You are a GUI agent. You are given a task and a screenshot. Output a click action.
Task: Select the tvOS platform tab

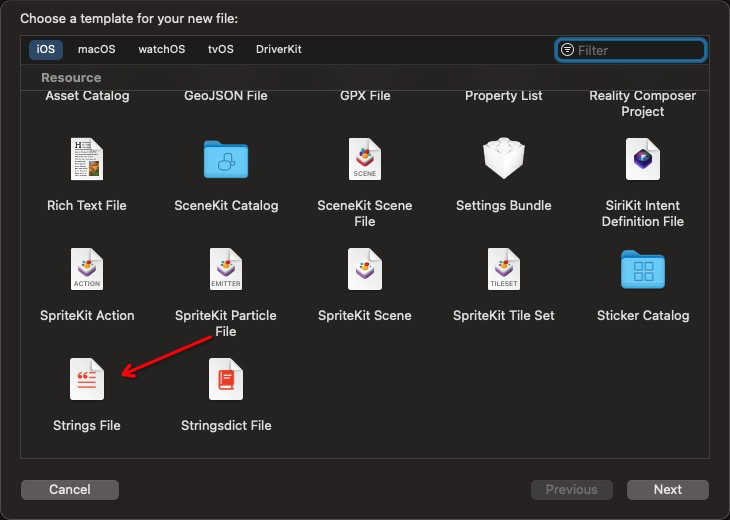(x=221, y=49)
